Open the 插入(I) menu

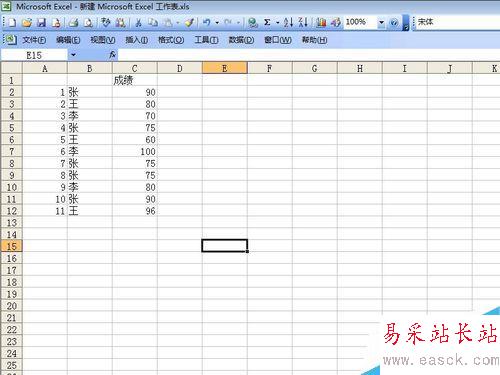point(137,40)
